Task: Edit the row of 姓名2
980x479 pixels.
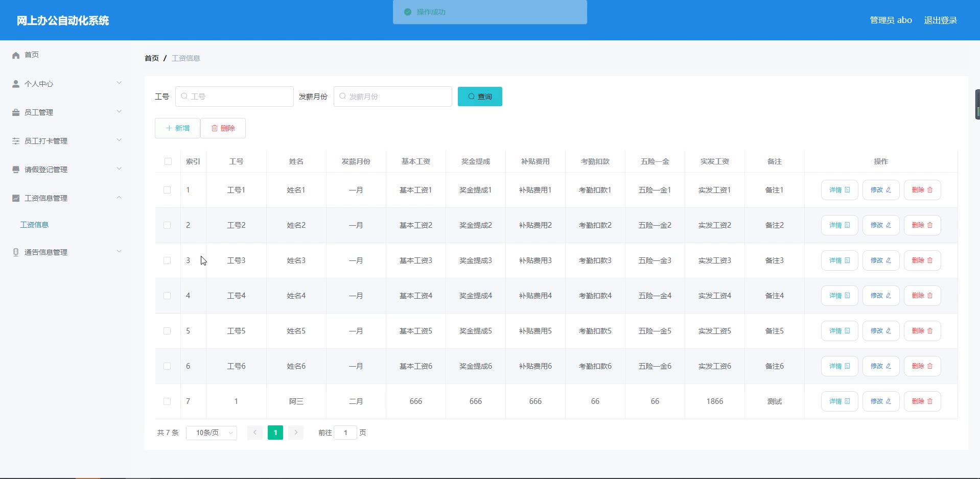Action: pos(881,225)
